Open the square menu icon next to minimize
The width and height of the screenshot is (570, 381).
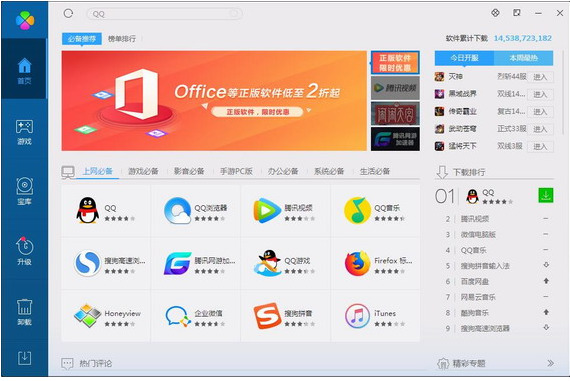[517, 13]
